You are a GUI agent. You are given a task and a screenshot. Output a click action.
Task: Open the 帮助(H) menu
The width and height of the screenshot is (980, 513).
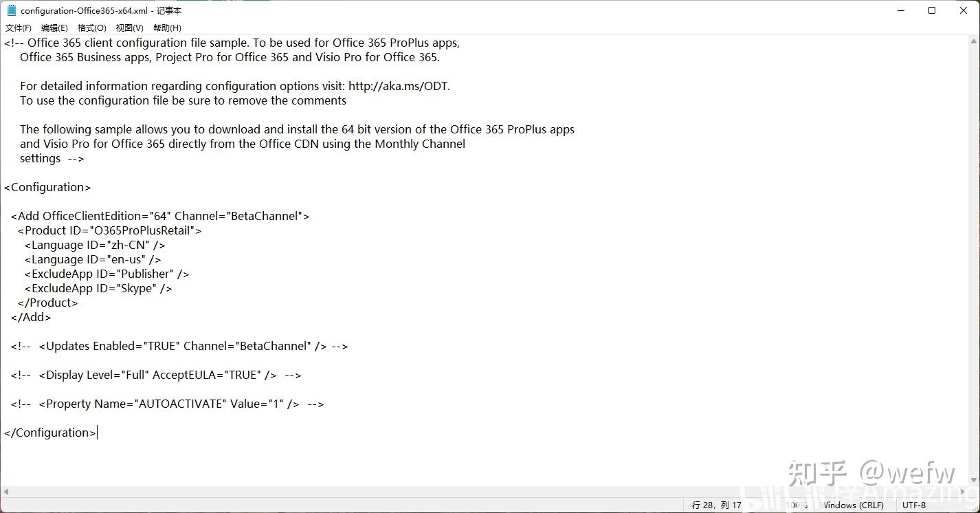(166, 28)
